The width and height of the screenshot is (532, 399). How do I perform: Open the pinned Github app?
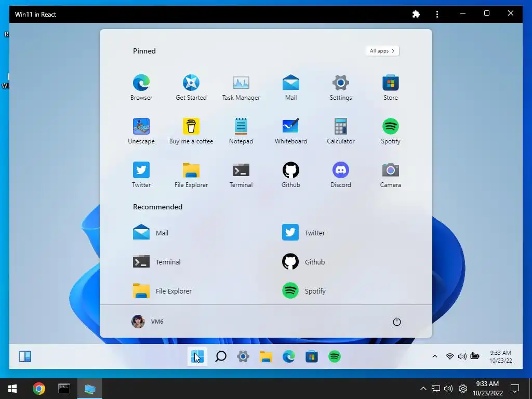[291, 175]
